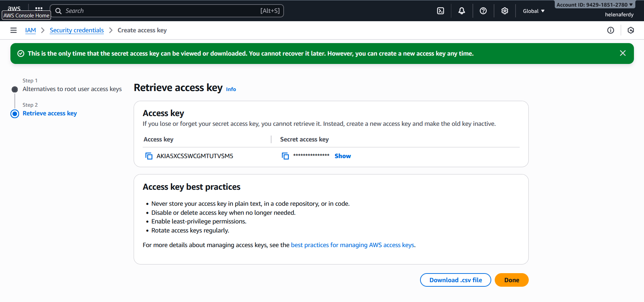The image size is (644, 302).
Task: Expand the Account ID account menu
Action: (594, 5)
